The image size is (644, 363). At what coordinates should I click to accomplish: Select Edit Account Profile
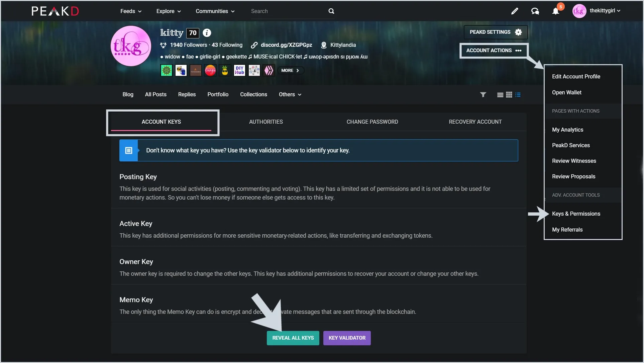576,77
